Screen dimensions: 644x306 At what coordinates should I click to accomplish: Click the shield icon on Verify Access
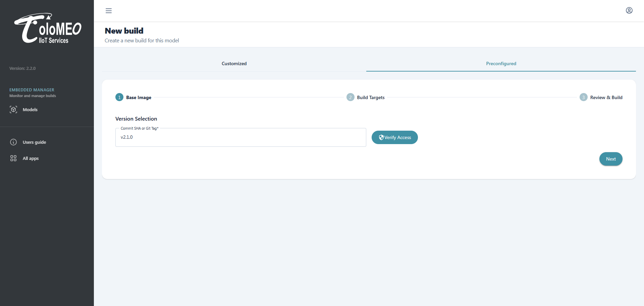click(x=381, y=137)
